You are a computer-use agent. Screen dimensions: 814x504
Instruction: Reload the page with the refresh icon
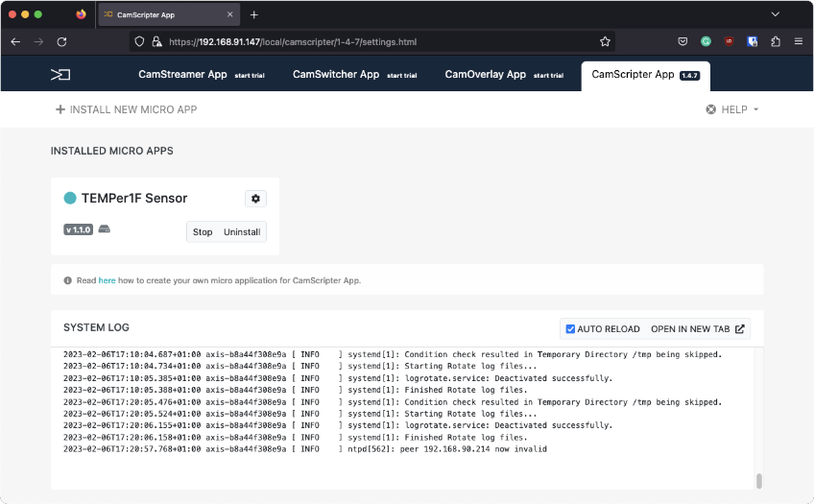61,42
